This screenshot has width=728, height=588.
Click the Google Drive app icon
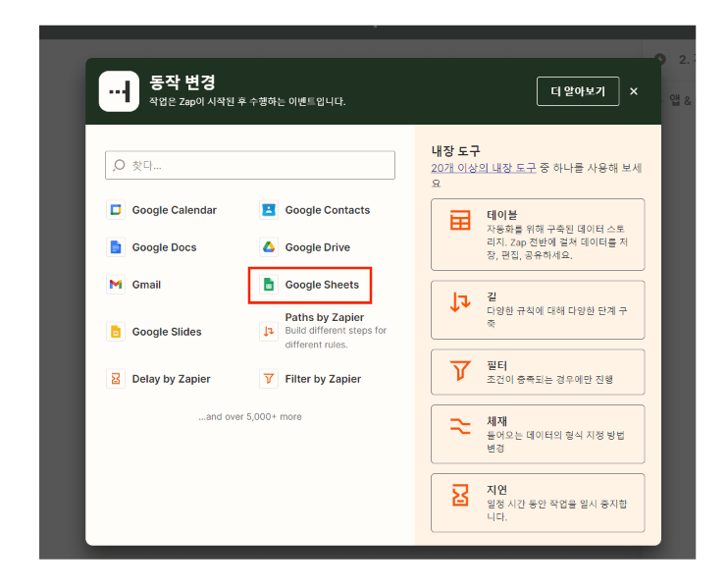(x=269, y=247)
